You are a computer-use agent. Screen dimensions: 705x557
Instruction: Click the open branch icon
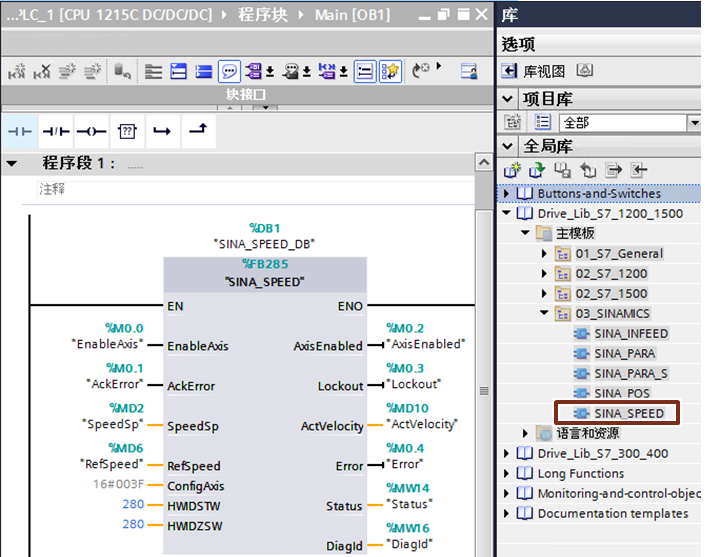point(162,131)
